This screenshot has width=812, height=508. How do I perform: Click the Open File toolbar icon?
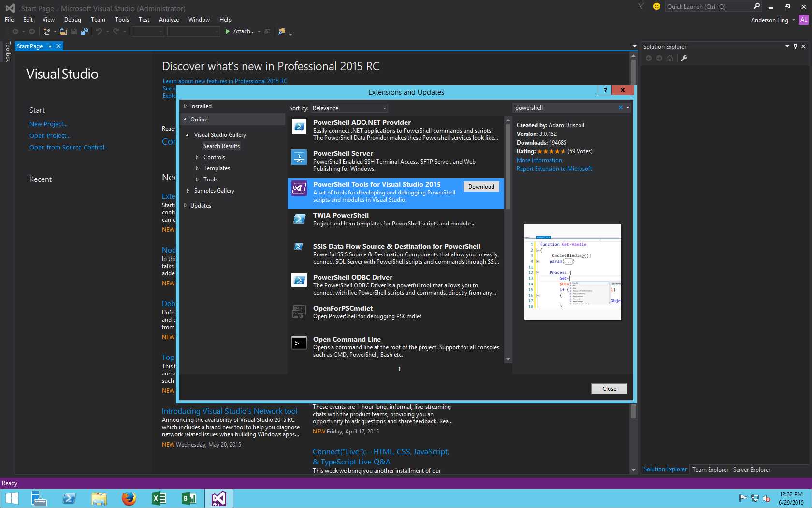click(63, 31)
